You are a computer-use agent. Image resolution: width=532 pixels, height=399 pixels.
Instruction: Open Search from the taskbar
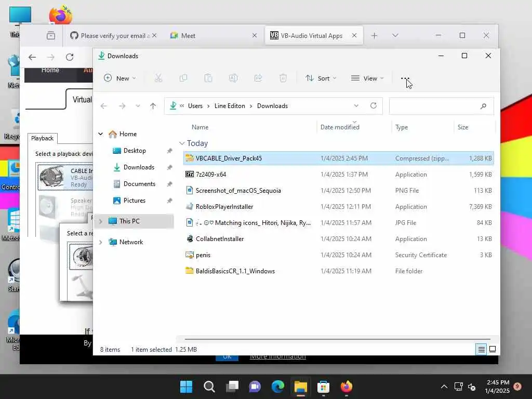coord(209,387)
